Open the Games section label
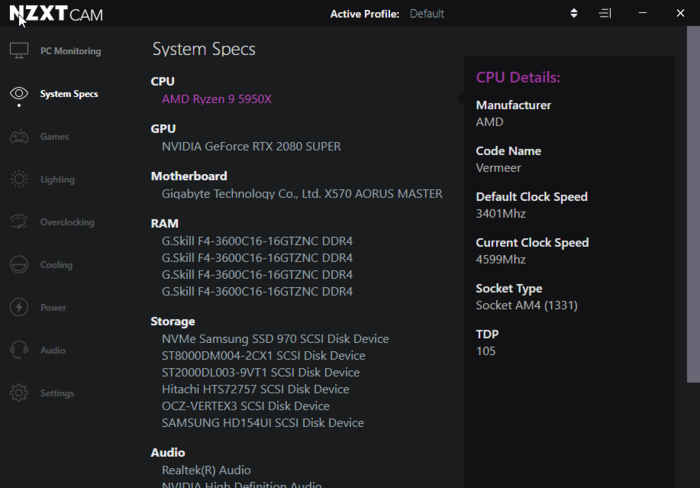This screenshot has width=700, height=488. pyautogui.click(x=54, y=137)
